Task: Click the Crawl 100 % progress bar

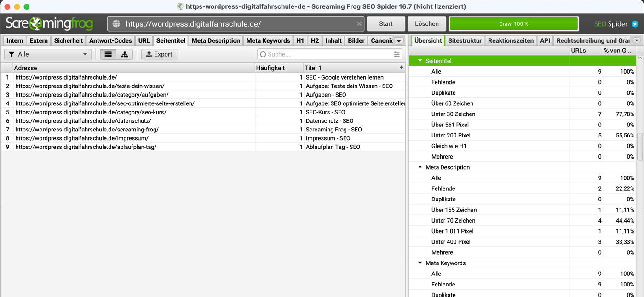Action: [513, 24]
